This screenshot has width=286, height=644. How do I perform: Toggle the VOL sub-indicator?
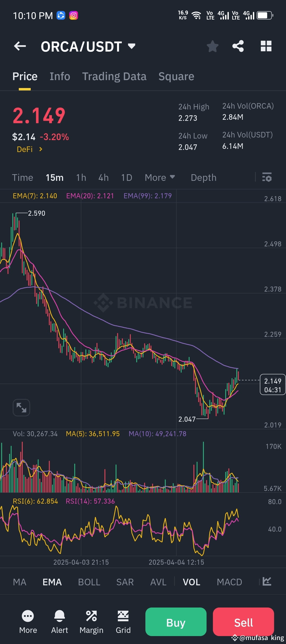tap(191, 582)
